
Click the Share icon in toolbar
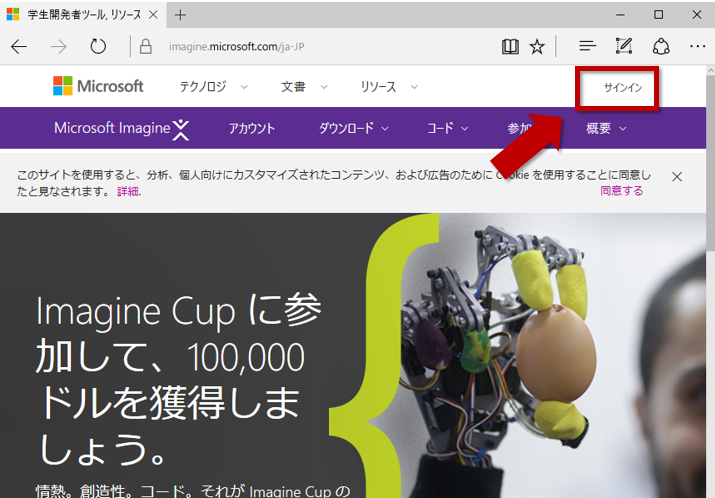[x=661, y=47]
